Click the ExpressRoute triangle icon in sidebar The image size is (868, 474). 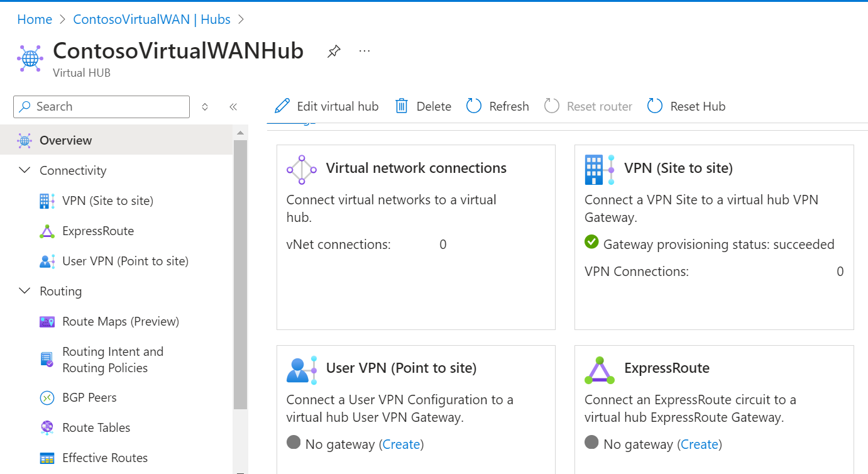(47, 231)
